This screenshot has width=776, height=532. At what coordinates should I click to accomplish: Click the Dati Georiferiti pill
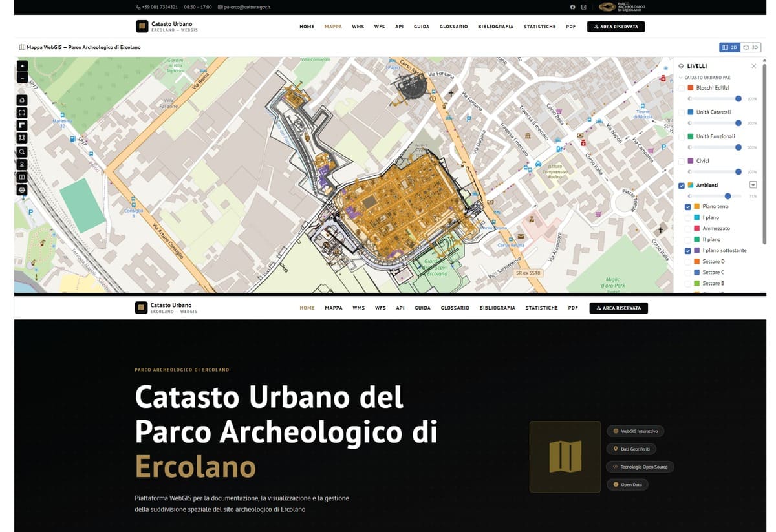click(x=632, y=449)
